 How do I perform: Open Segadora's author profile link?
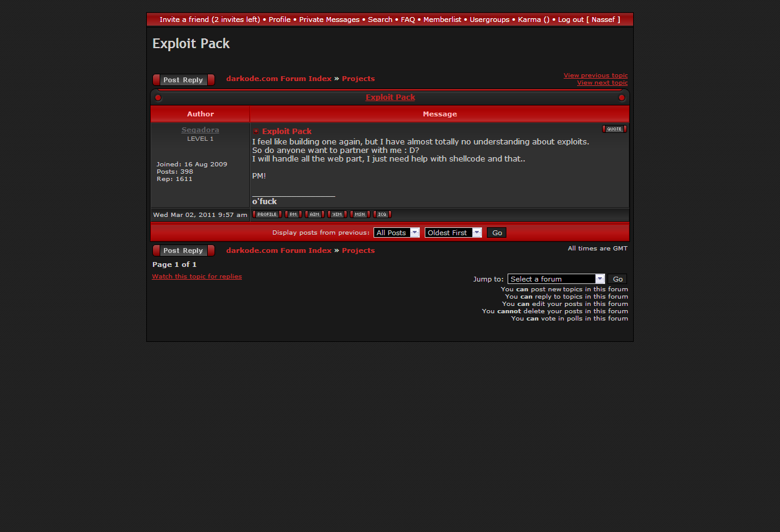(x=200, y=130)
